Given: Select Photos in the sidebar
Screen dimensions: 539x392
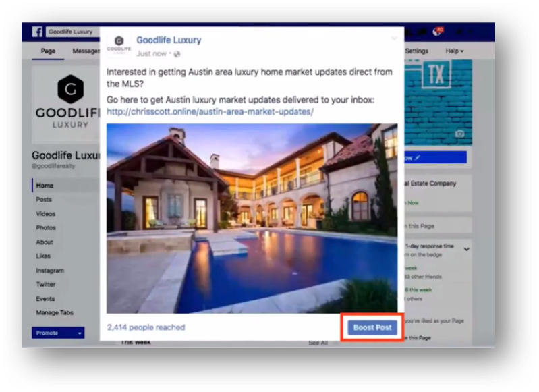Looking at the screenshot, I should click(x=46, y=228).
